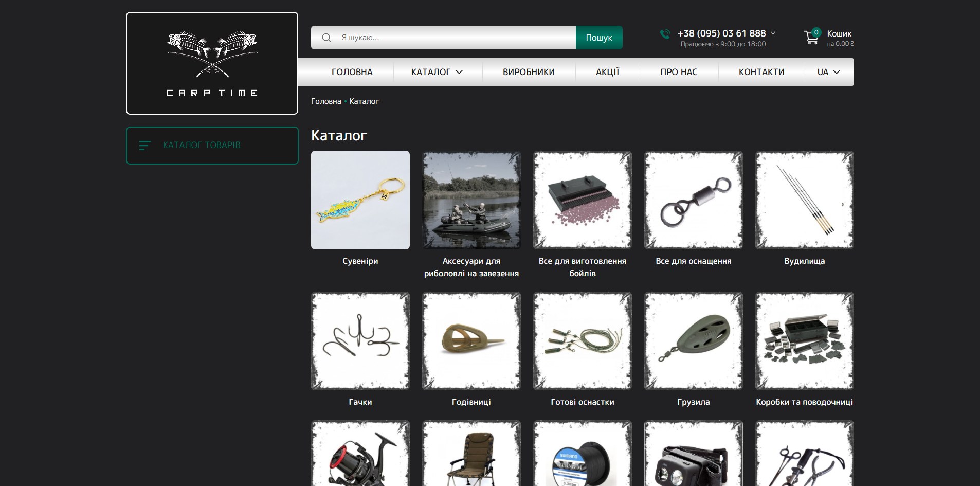Click the Готові оснастки label
980x486 pixels.
pyautogui.click(x=583, y=402)
